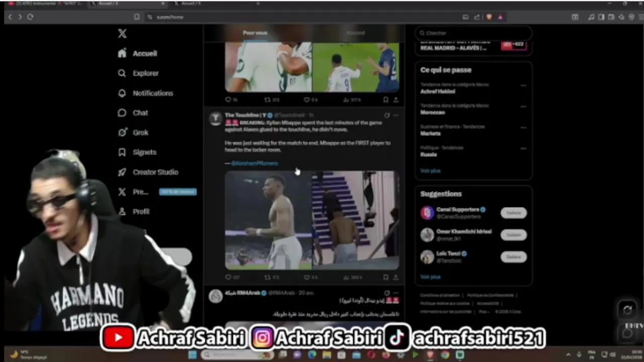Click the Chercher search field
This screenshot has width=644, height=362.
tap(473, 33)
